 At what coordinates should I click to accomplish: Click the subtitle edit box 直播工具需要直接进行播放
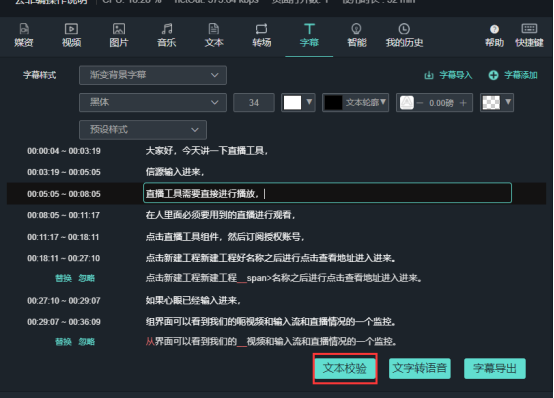tap(327, 193)
